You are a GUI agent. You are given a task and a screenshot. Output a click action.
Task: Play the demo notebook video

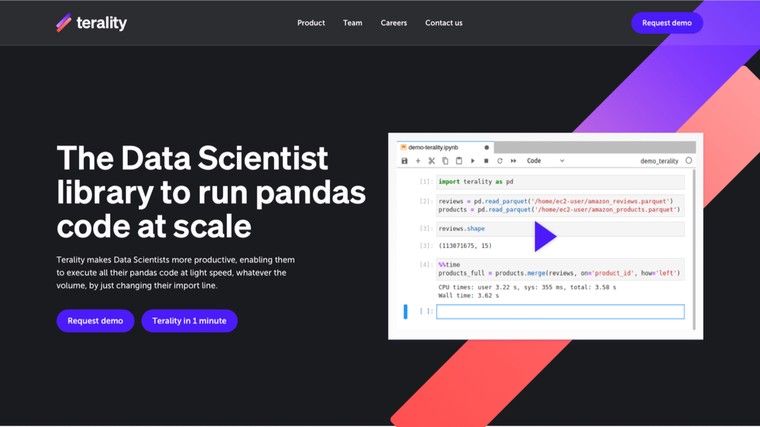545,237
